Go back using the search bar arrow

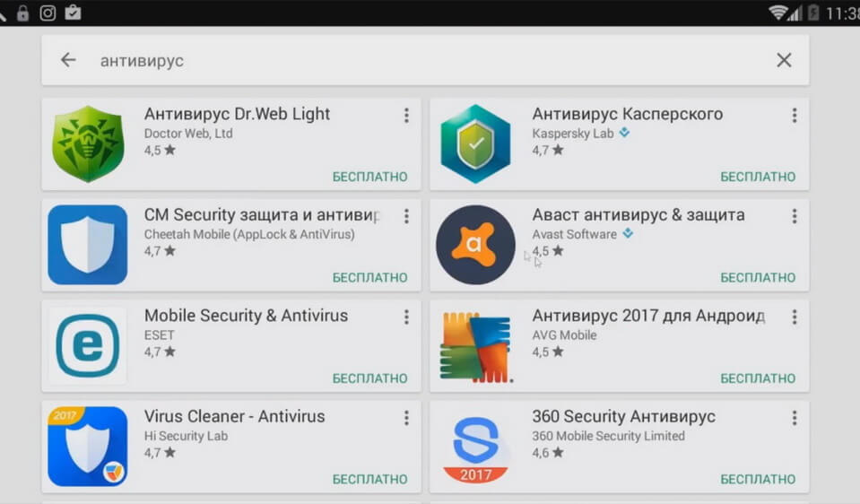click(x=68, y=60)
